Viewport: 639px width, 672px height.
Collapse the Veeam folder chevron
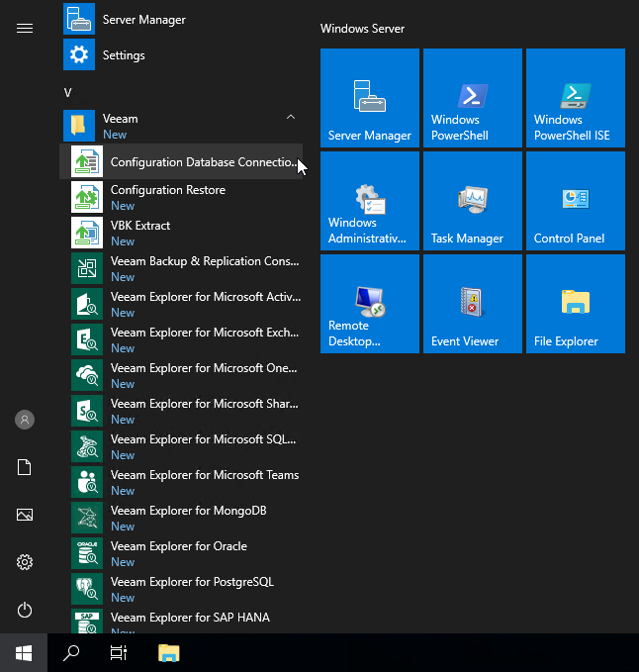pyautogui.click(x=291, y=117)
